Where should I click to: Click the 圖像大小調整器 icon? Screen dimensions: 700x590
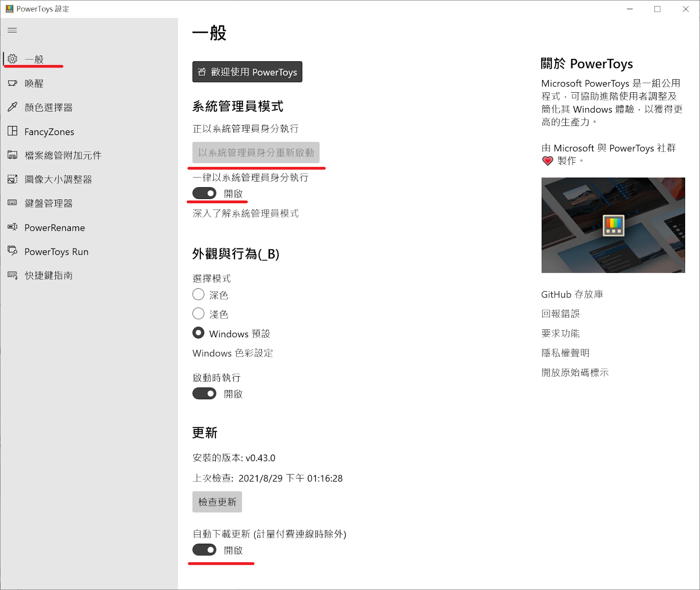(x=13, y=179)
